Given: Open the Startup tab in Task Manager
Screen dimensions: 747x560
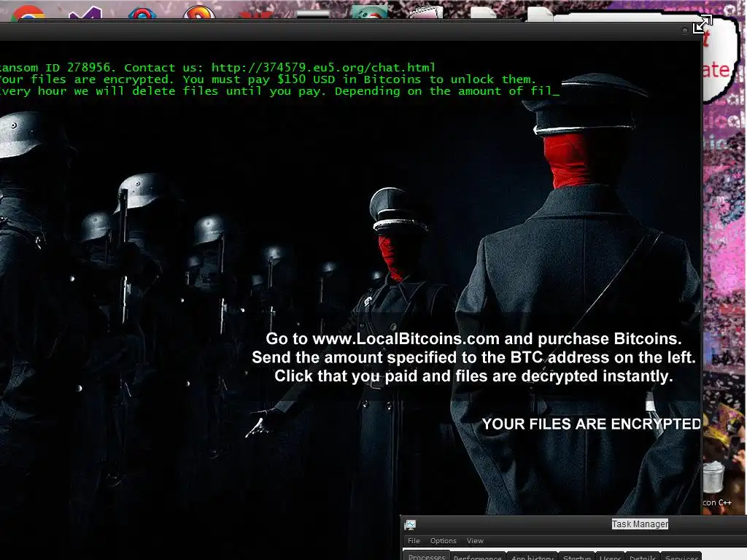Looking at the screenshot, I should coord(577,556).
